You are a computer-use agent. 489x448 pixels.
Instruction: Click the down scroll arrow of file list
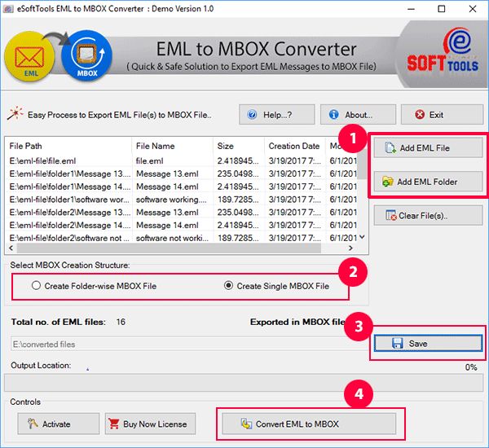362,237
